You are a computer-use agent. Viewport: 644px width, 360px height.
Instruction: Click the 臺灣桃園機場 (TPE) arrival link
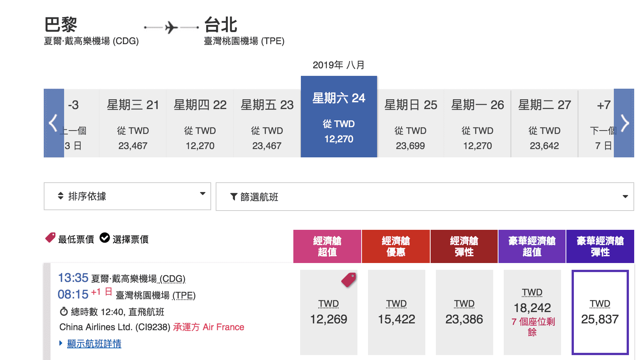[x=155, y=295]
